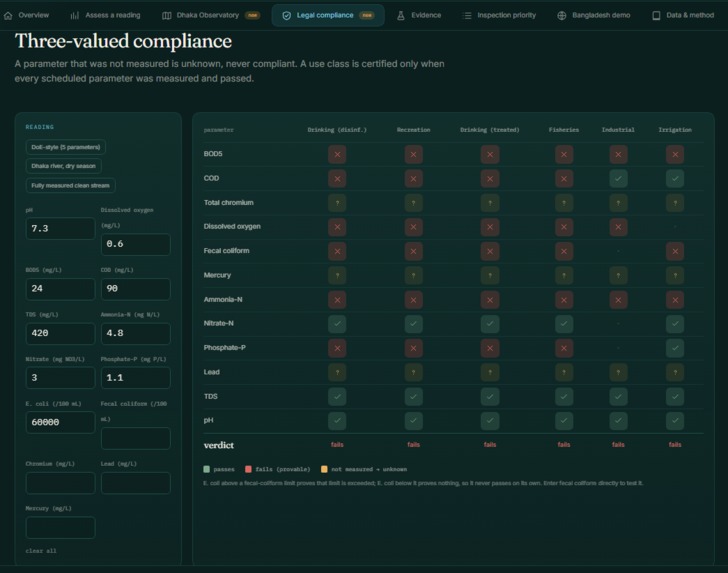Viewport: 728px width, 573px height.
Task: Click COD pass icon under Irrigation
Action: coord(675,178)
